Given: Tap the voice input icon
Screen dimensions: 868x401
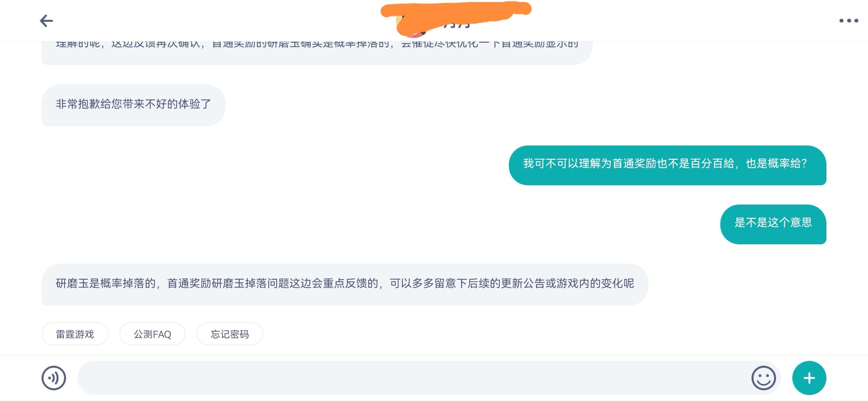Looking at the screenshot, I should coord(54,378).
